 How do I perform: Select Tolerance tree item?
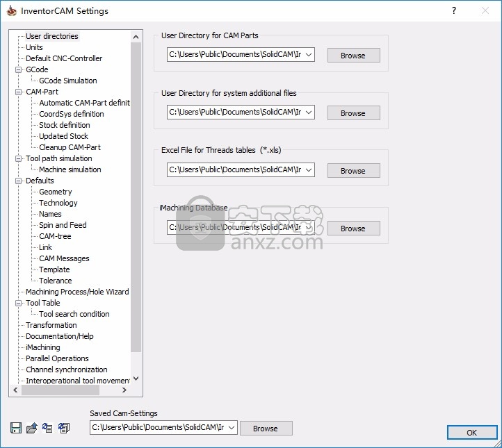click(x=56, y=281)
